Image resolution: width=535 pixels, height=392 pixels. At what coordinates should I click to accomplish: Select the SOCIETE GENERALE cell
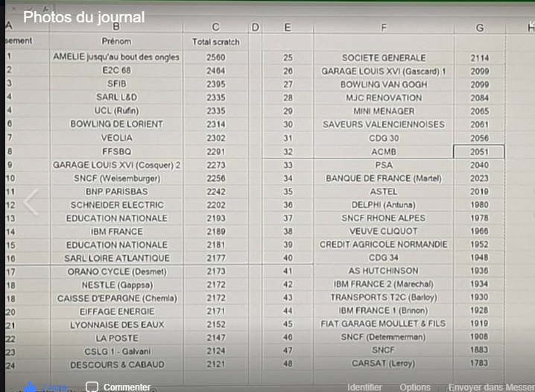(x=384, y=57)
